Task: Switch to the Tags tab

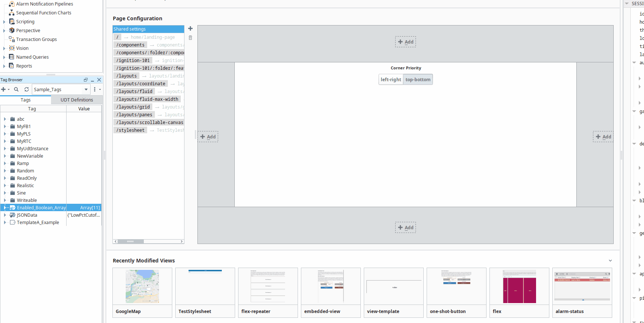Action: [26, 100]
